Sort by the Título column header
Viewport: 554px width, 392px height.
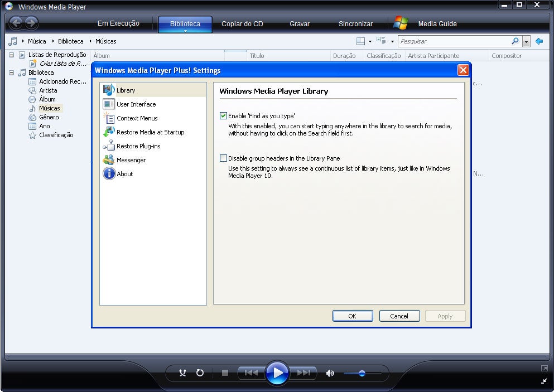tap(289, 56)
